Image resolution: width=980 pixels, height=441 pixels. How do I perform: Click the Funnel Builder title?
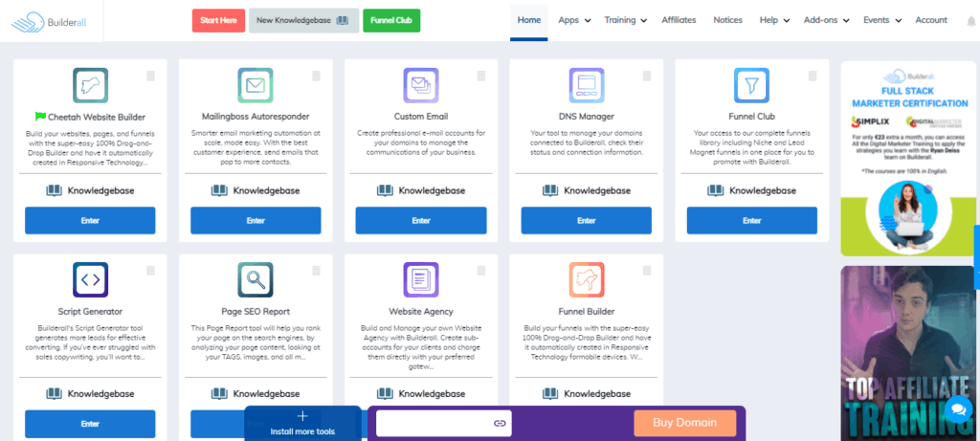[587, 311]
